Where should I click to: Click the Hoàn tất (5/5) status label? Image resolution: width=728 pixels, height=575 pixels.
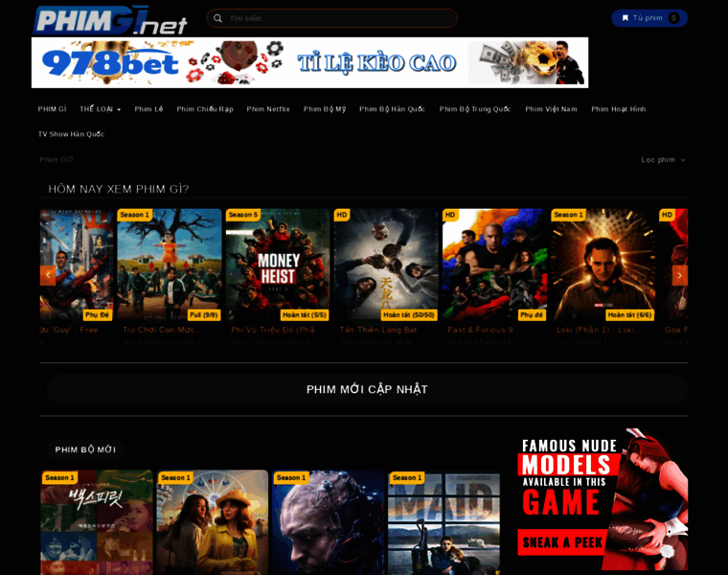coord(305,315)
